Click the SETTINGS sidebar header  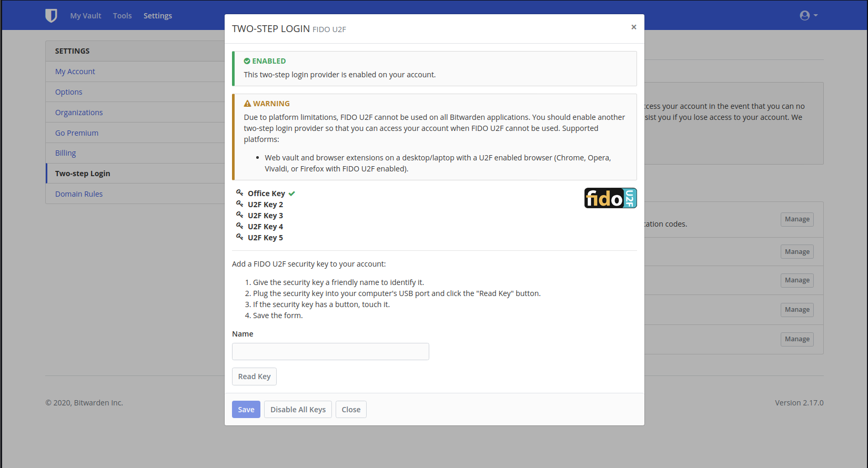click(x=72, y=51)
